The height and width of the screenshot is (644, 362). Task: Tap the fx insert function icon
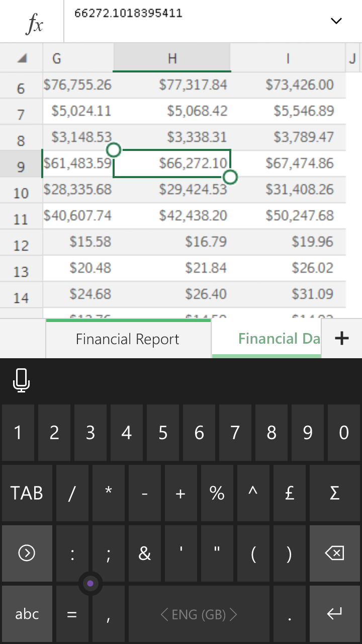click(x=33, y=23)
